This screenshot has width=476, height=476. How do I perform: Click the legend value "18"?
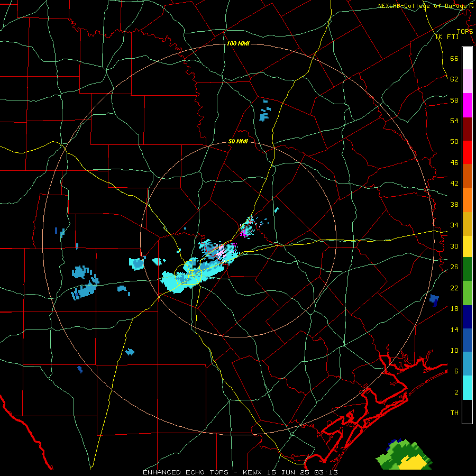(454, 309)
